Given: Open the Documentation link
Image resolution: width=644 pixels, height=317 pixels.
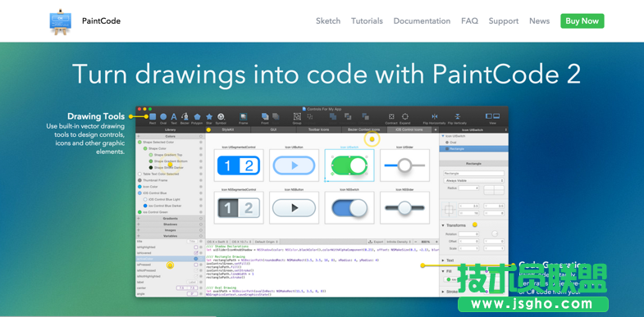Looking at the screenshot, I should [x=422, y=21].
